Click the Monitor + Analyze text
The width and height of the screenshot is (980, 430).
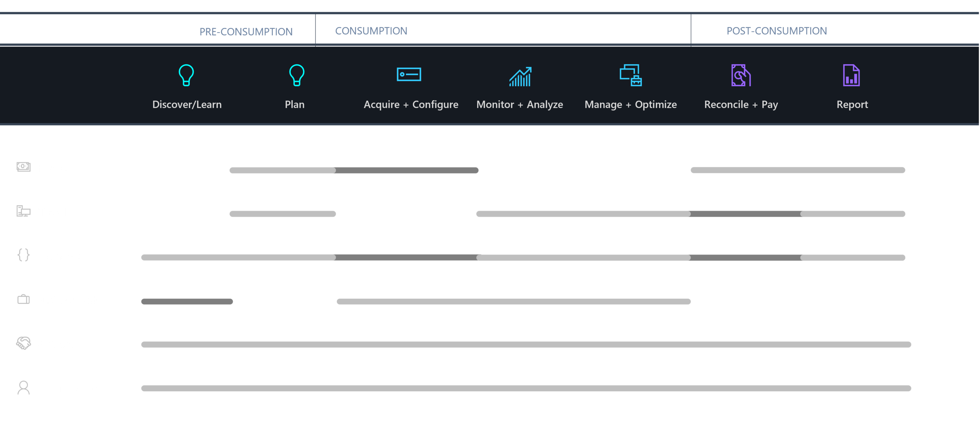pos(519,105)
